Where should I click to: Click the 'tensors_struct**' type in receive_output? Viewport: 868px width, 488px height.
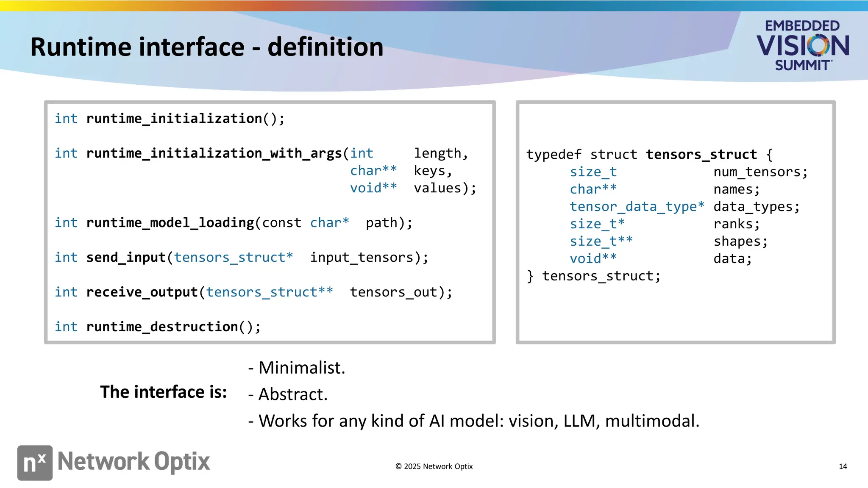(x=270, y=292)
